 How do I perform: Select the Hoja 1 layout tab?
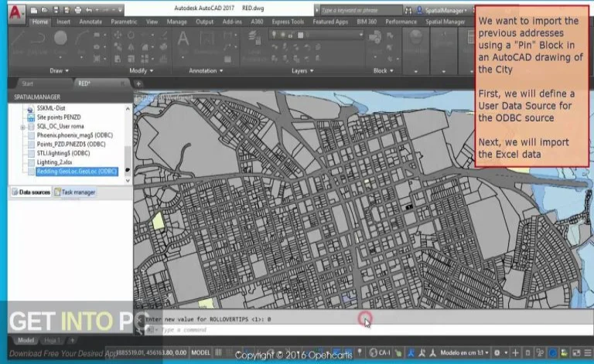pyautogui.click(x=52, y=341)
